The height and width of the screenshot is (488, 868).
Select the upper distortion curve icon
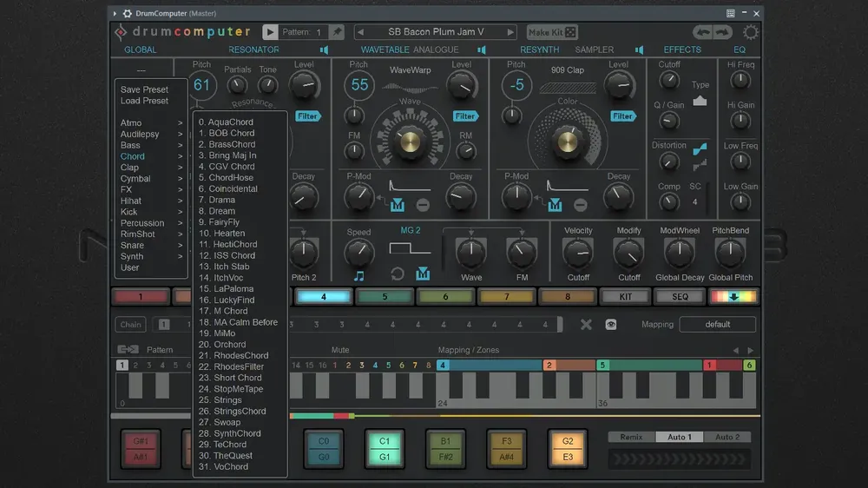(x=700, y=148)
